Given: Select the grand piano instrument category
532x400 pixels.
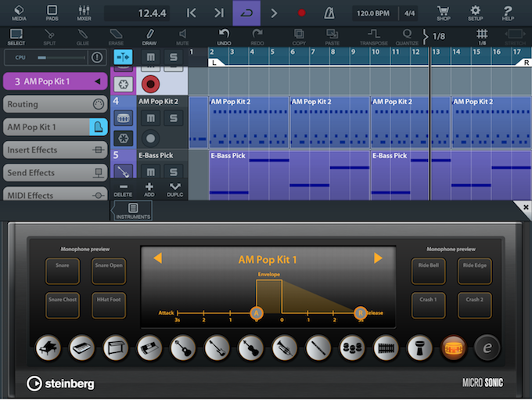Looking at the screenshot, I should tap(48, 348).
